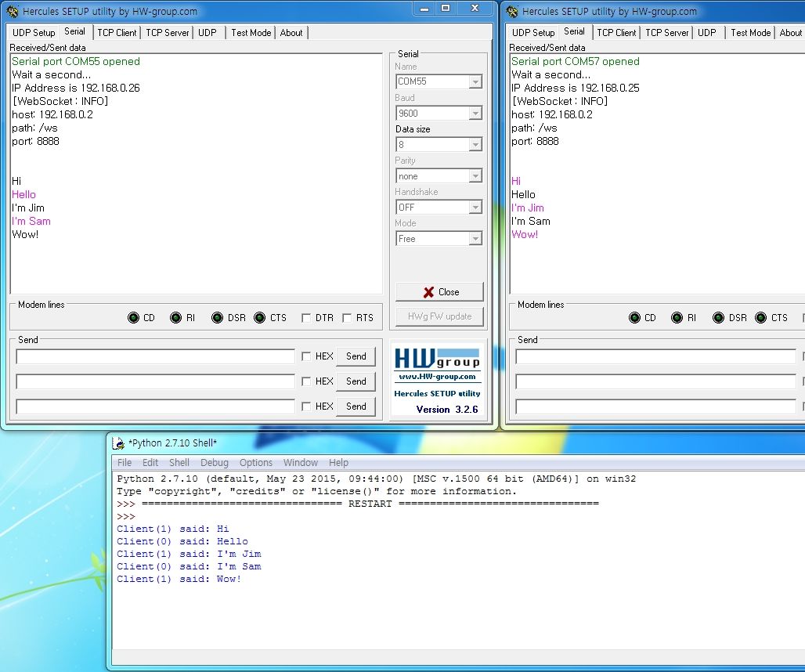Click Close to disconnect COM55

tap(439, 291)
